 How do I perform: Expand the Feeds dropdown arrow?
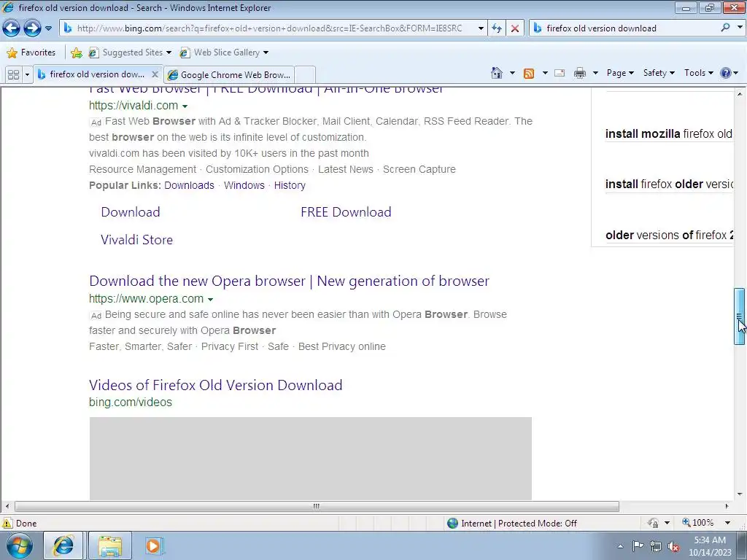click(545, 73)
